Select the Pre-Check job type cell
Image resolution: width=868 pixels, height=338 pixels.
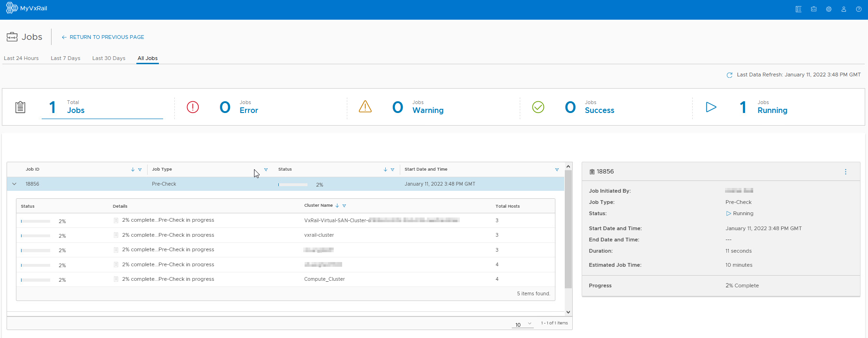pyautogui.click(x=164, y=184)
